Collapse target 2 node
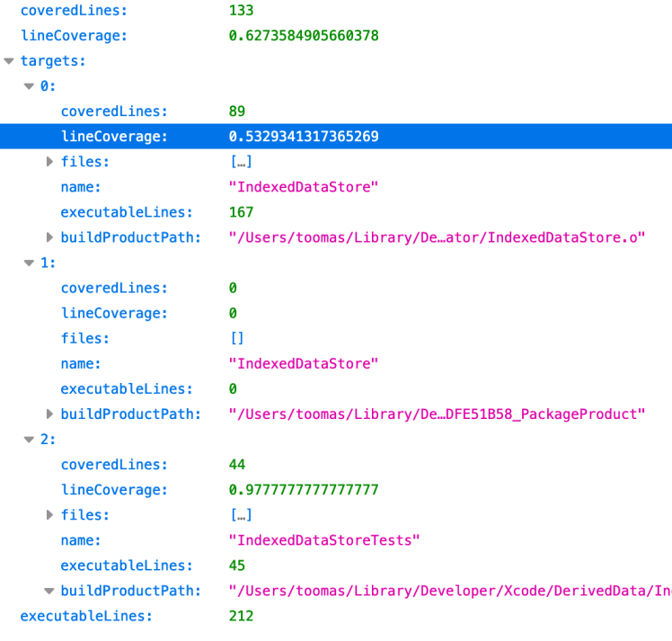Viewport: 672px width, 641px height. pos(29,440)
